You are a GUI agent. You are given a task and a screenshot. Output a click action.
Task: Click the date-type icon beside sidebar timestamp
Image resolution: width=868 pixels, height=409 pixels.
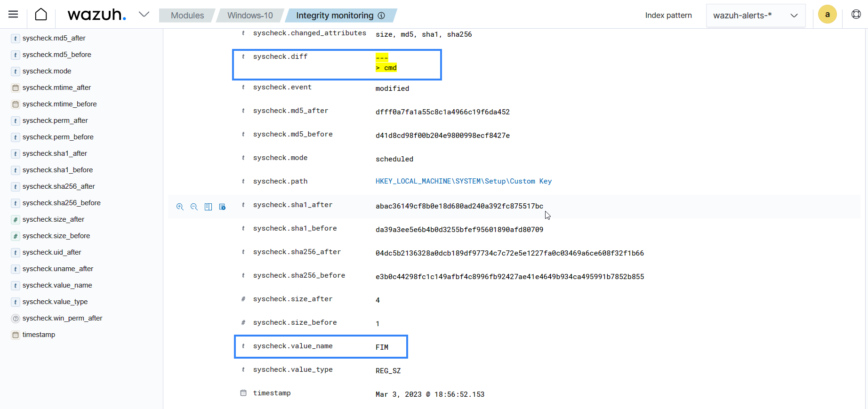click(x=16, y=335)
